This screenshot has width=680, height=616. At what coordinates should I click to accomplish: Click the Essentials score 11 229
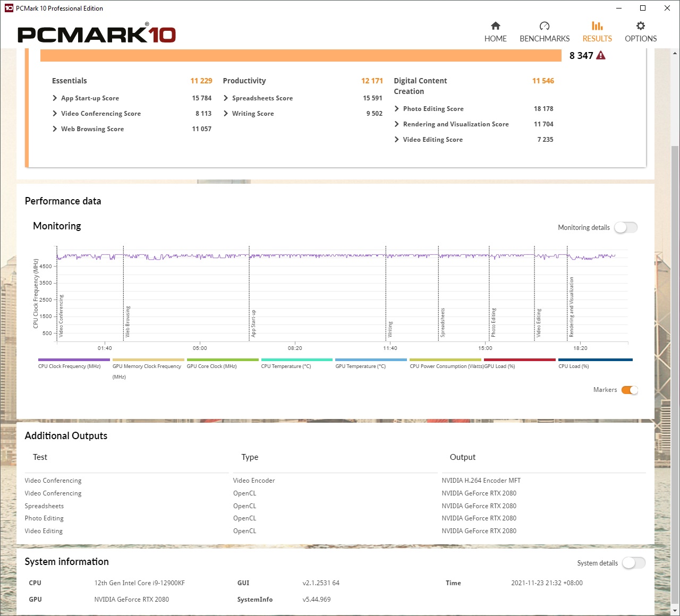[201, 81]
